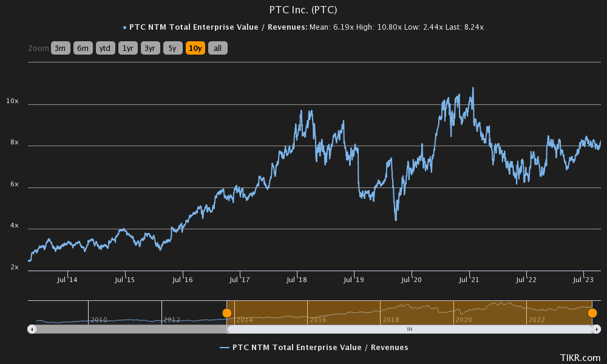Select the 6m zoom range
Image resolution: width=607 pixels, height=364 pixels.
click(83, 48)
